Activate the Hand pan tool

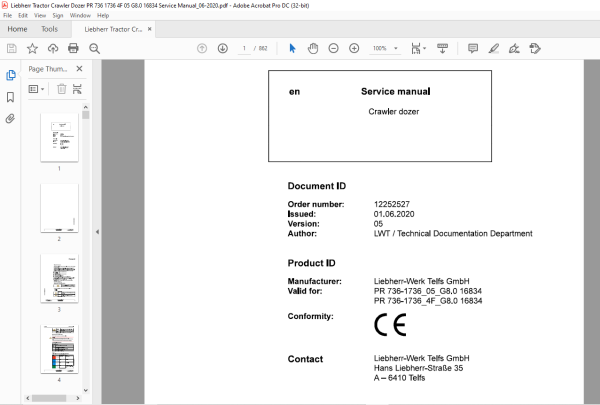(x=313, y=48)
